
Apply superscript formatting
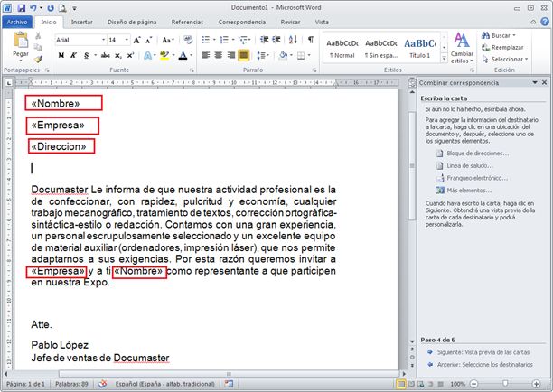tap(130, 55)
